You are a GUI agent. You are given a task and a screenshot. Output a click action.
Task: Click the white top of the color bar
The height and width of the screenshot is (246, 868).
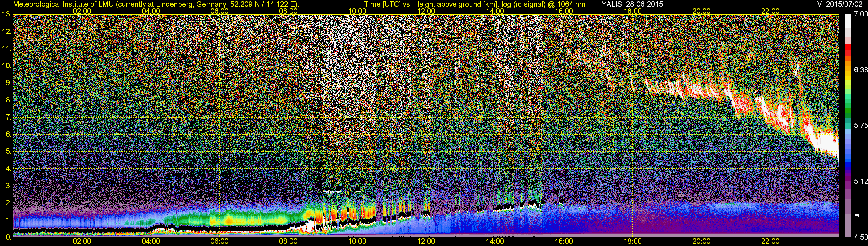pyautogui.click(x=848, y=21)
